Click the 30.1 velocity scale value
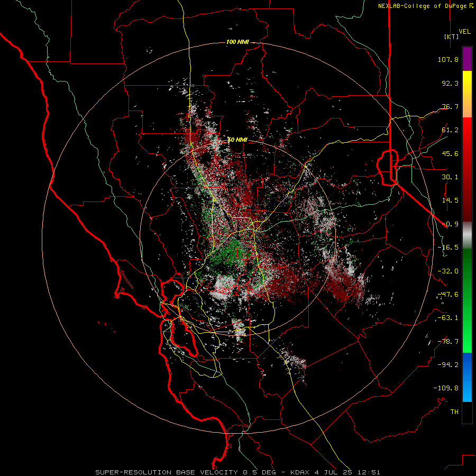 click(x=450, y=177)
